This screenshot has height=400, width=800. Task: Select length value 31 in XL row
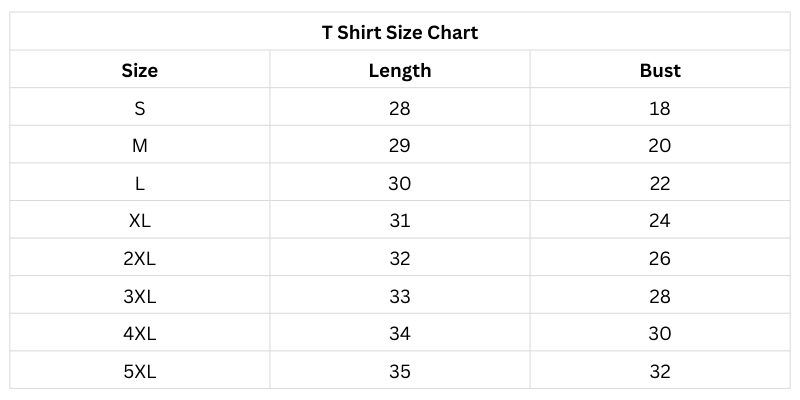click(x=400, y=221)
